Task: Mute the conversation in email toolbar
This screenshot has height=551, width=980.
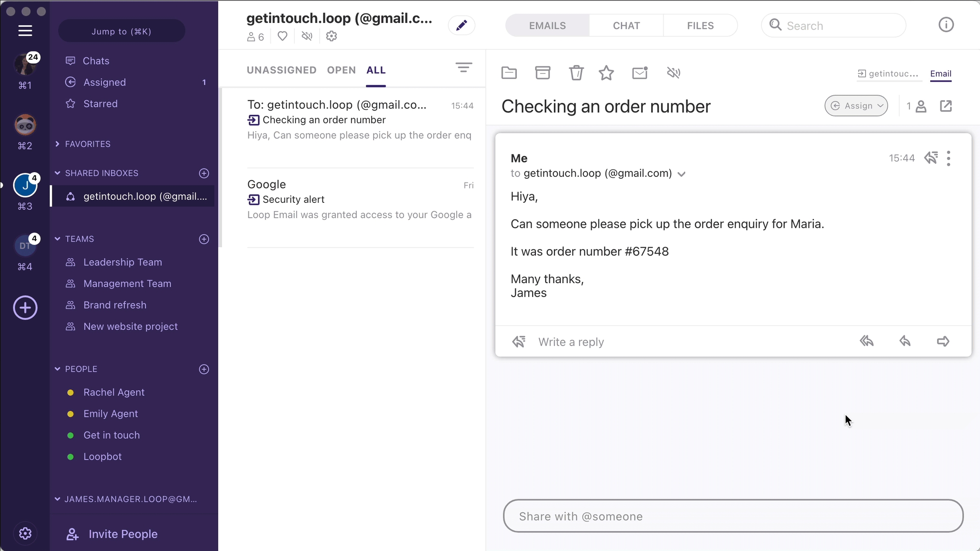Action: [x=674, y=73]
